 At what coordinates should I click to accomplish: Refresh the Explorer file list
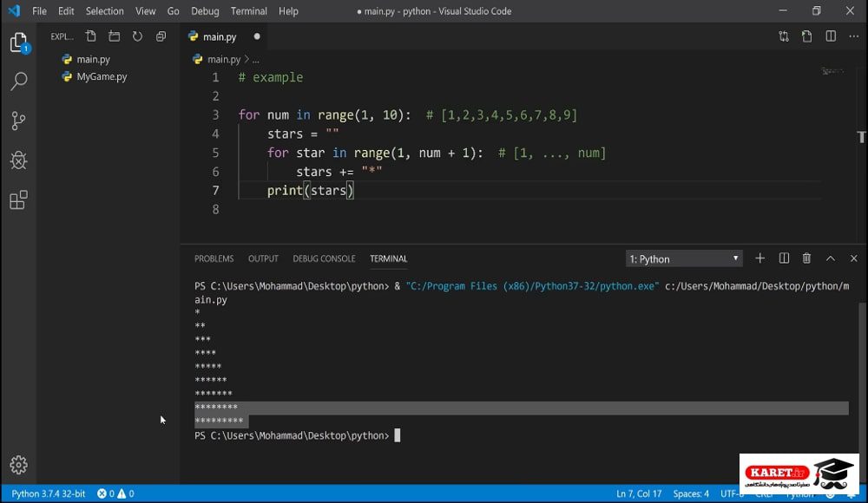[x=137, y=36]
